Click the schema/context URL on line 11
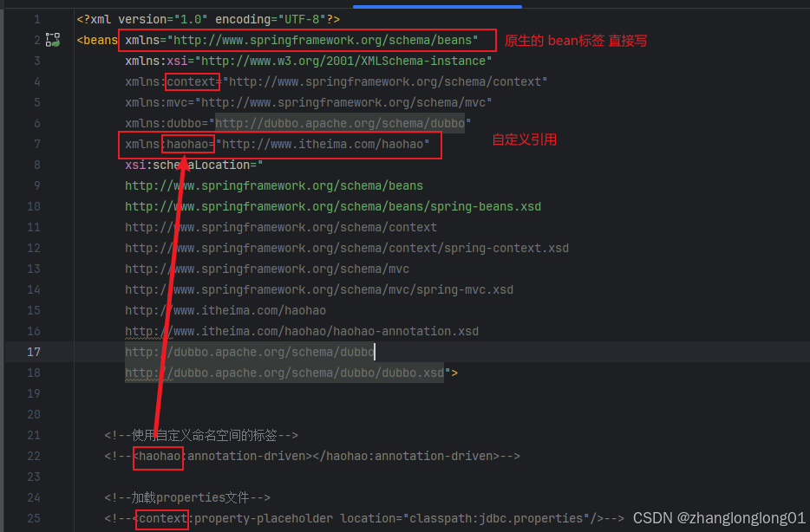 [281, 228]
